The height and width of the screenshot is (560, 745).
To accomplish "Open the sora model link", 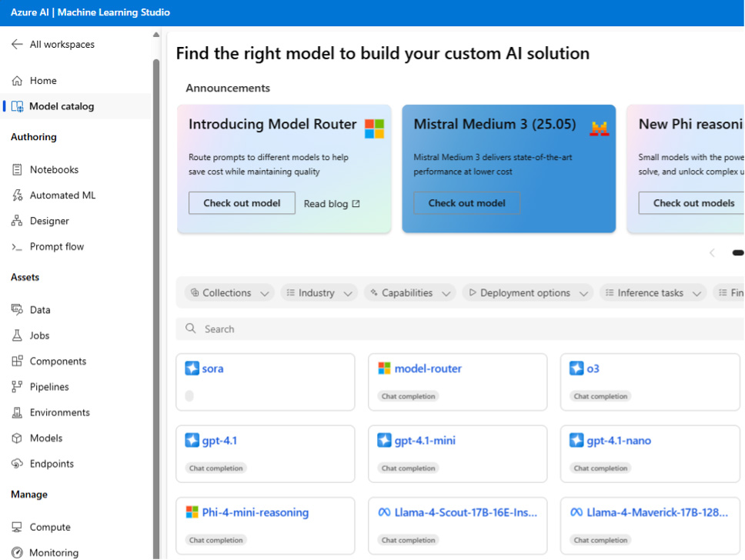I will click(x=213, y=368).
